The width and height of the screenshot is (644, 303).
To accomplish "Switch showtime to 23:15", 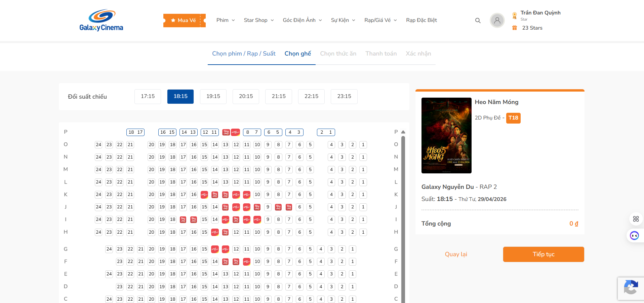I will pyautogui.click(x=344, y=97).
